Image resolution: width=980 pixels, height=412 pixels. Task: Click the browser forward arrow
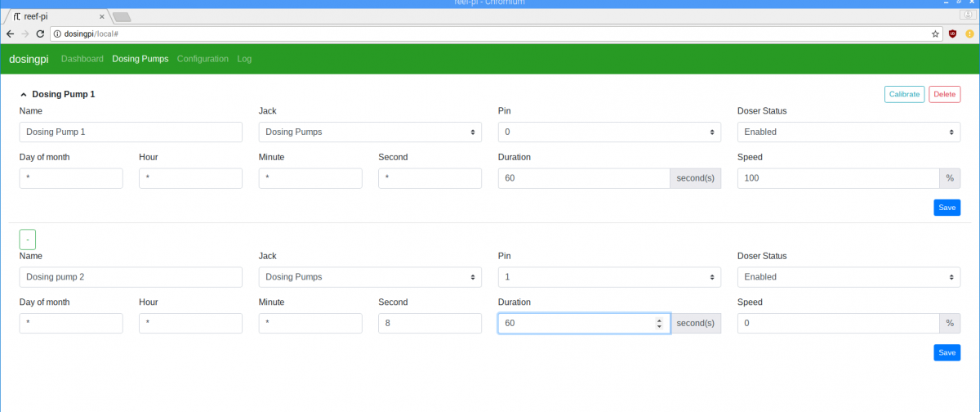(24, 34)
